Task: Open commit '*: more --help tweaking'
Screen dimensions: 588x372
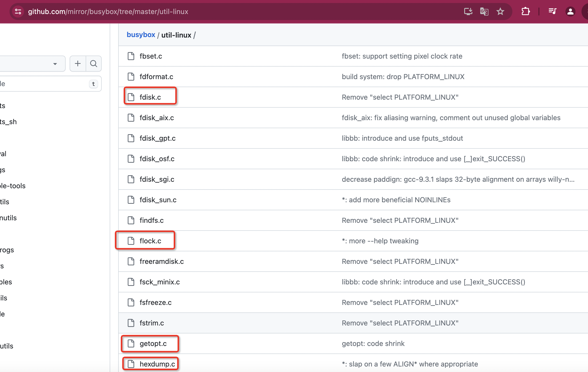Action: tap(380, 241)
